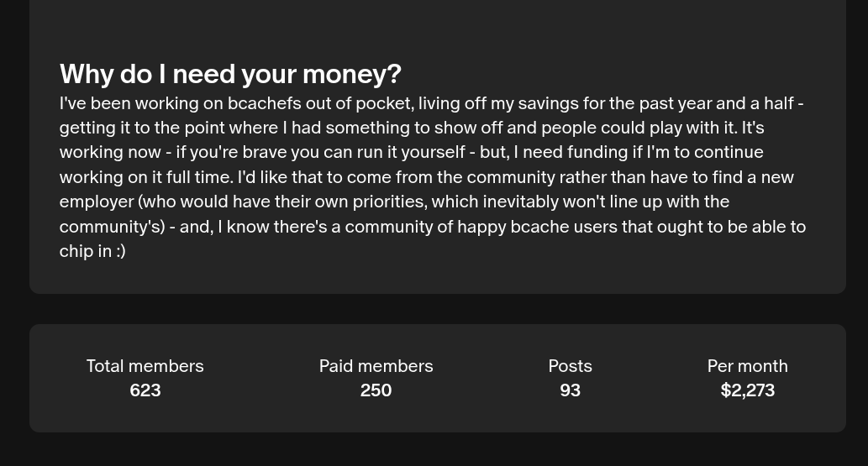Click the 623 total members count

tap(145, 390)
